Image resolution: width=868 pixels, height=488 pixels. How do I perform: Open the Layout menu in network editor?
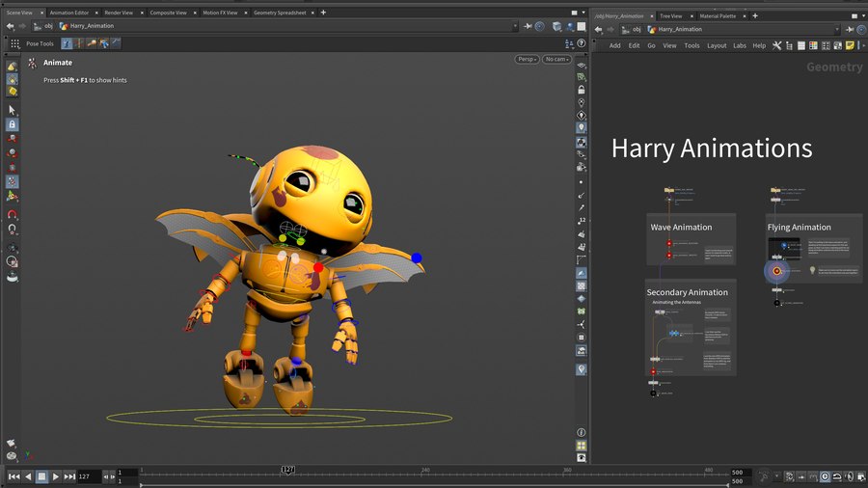click(x=717, y=45)
